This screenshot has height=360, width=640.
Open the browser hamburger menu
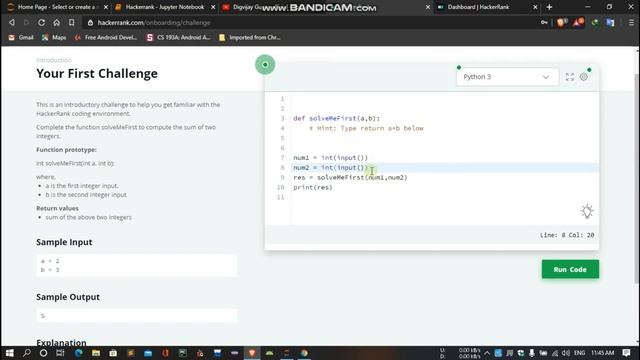pyautogui.click(x=631, y=22)
